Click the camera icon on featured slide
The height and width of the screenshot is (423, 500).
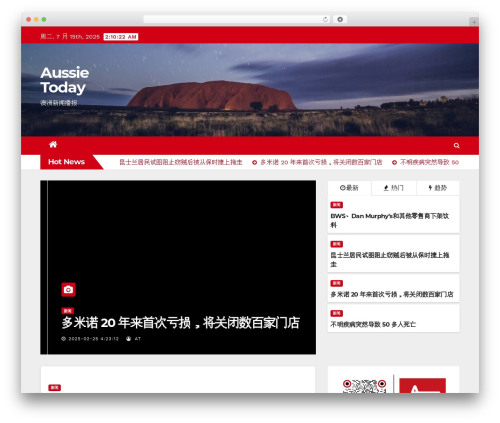[68, 289]
